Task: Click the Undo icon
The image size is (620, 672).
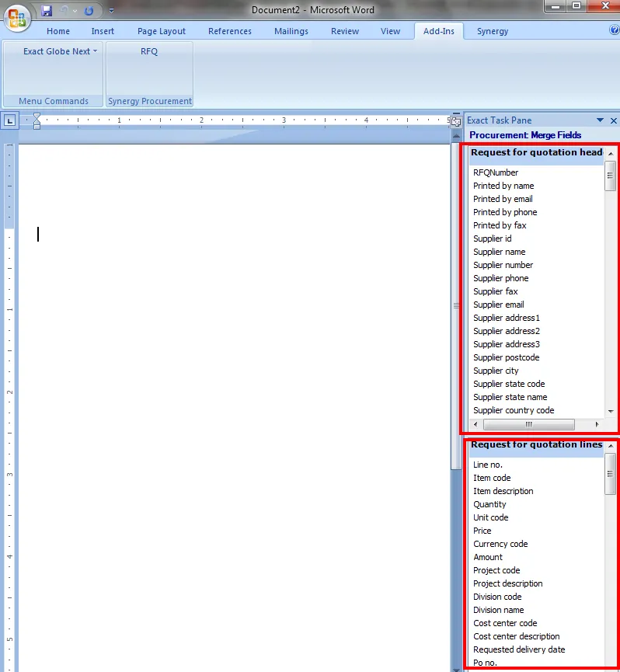Action: pyautogui.click(x=65, y=11)
